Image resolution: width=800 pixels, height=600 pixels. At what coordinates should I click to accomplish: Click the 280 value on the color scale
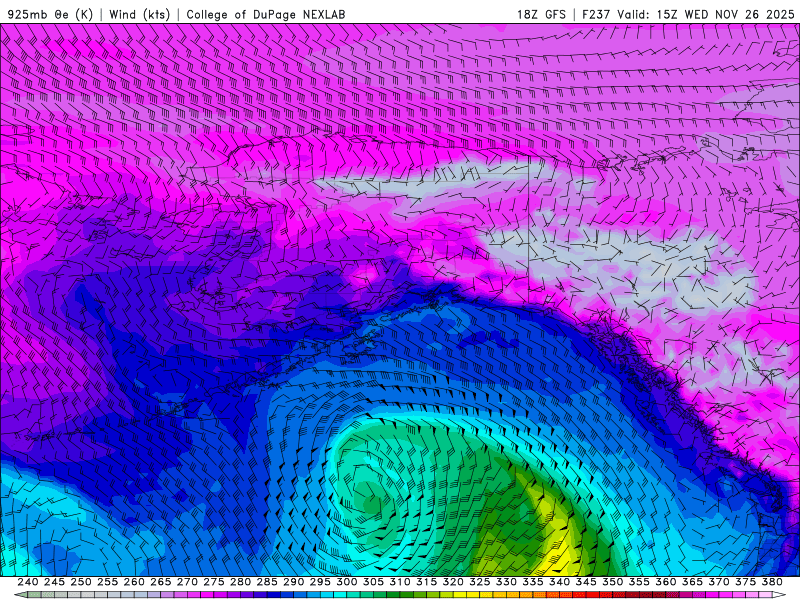point(240,582)
